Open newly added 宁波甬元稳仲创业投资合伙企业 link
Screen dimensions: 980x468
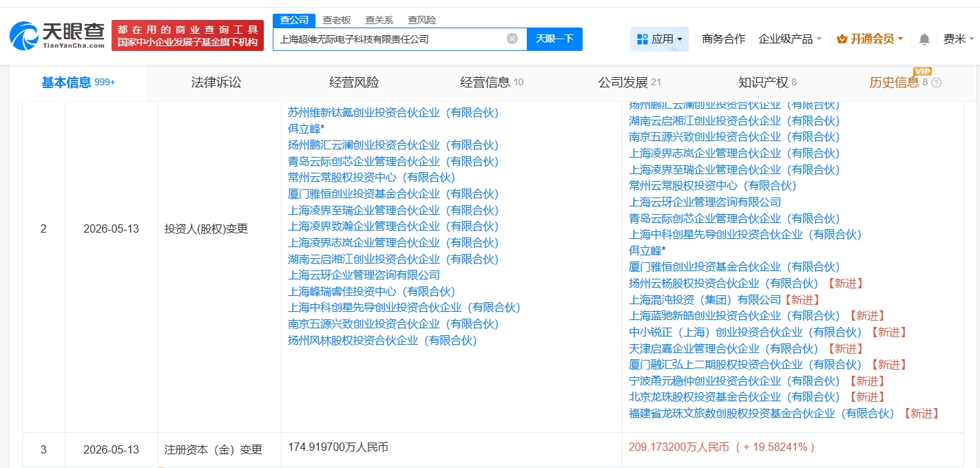click(x=734, y=381)
